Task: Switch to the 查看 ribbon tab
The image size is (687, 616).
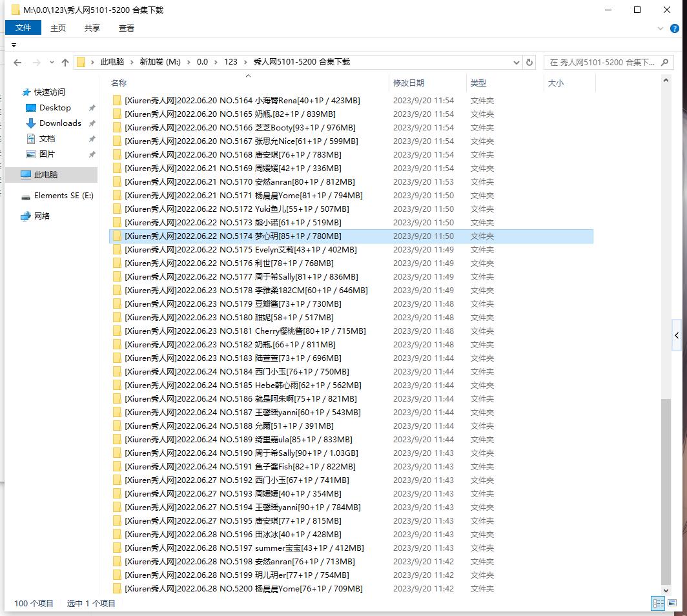Action: (126, 28)
